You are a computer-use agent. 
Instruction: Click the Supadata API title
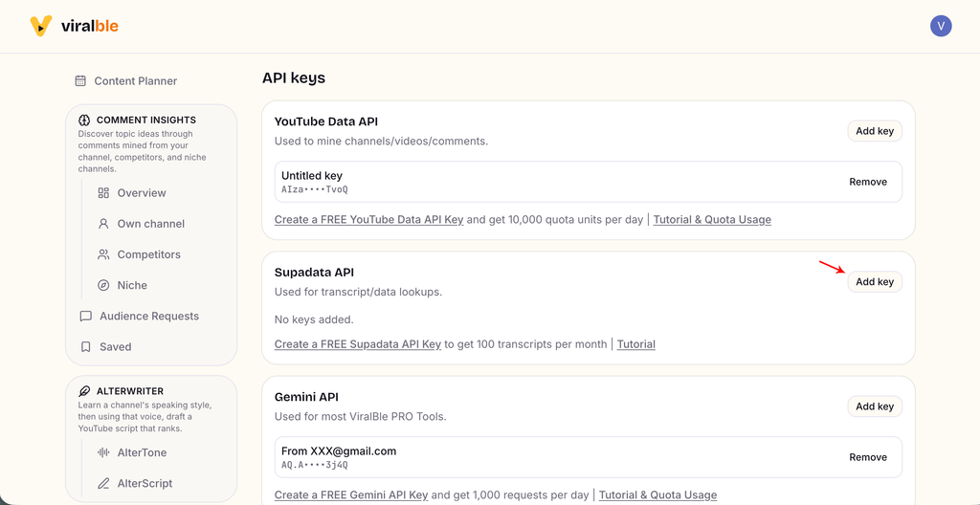[314, 272]
